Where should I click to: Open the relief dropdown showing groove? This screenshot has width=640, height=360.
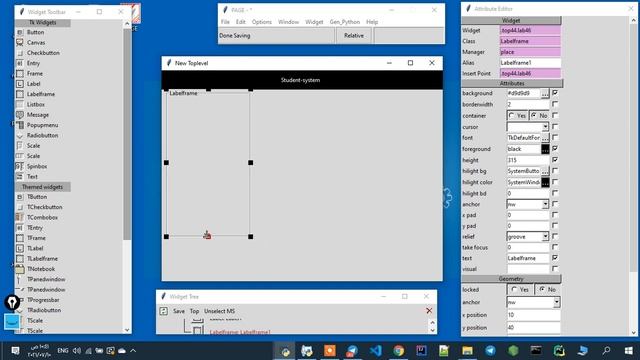[545, 237]
